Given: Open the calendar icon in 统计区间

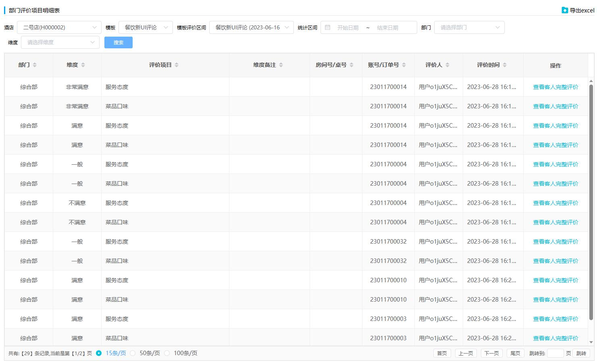Looking at the screenshot, I should tap(328, 27).
